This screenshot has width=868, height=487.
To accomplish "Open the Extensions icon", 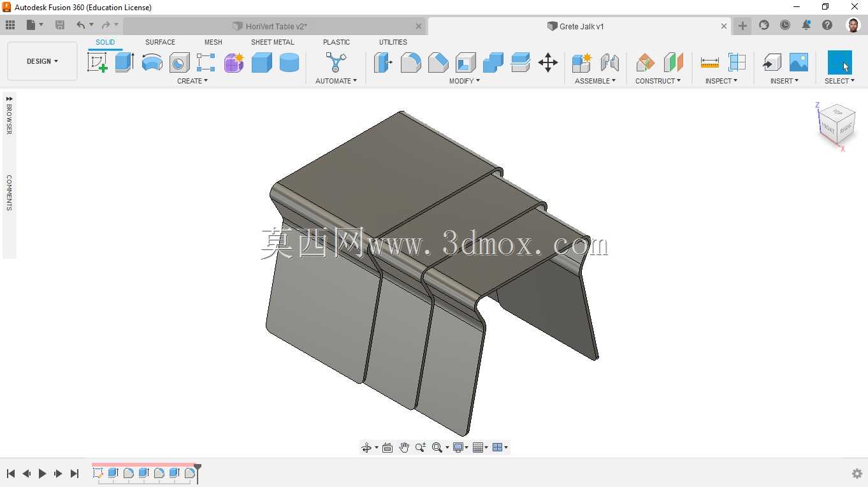I will tap(763, 25).
